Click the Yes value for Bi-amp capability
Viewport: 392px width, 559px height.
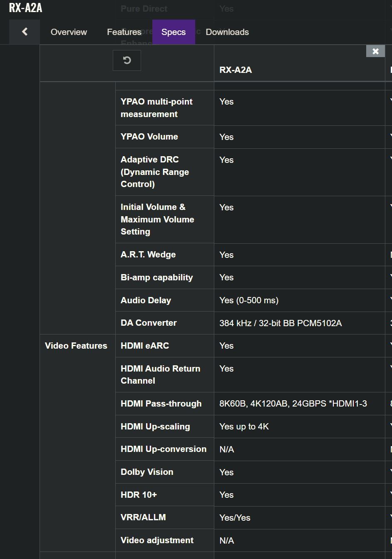226,277
